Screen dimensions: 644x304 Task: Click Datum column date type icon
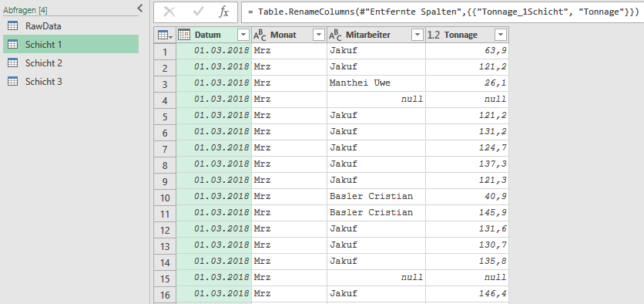click(184, 35)
